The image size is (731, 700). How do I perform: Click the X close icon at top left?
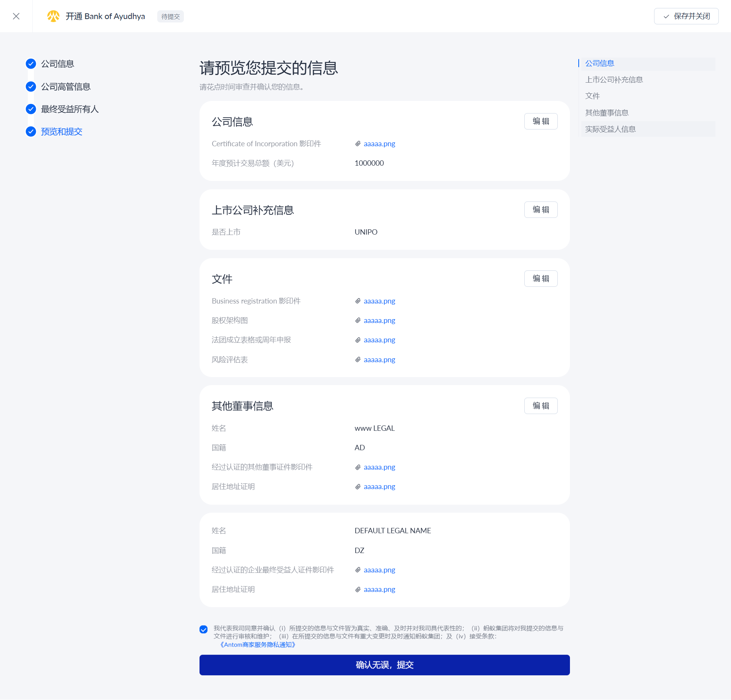[x=16, y=16]
